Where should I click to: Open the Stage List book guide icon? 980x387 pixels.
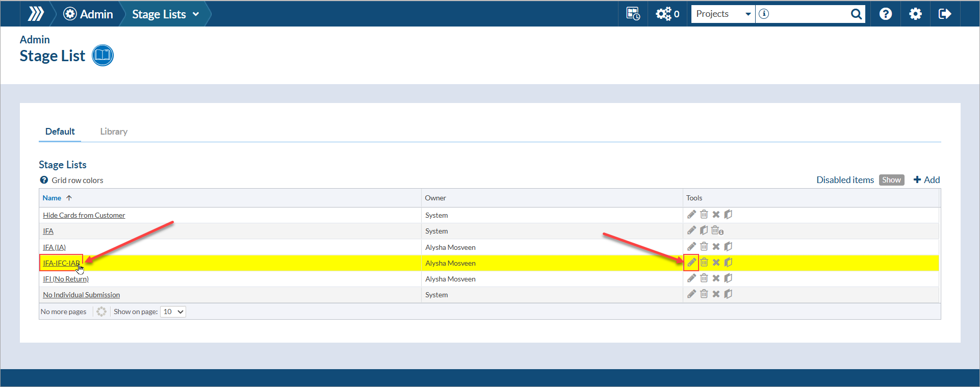[x=102, y=55]
